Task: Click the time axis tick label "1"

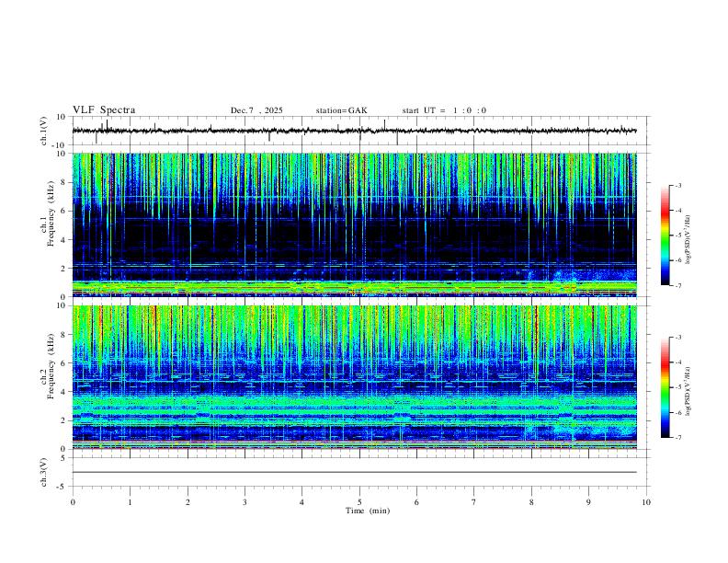Action: [x=130, y=502]
